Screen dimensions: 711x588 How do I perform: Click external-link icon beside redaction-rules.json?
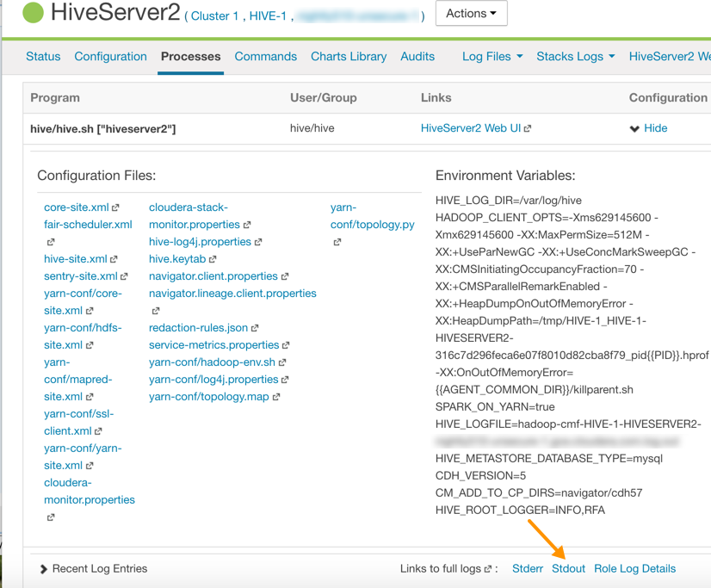[255, 328]
